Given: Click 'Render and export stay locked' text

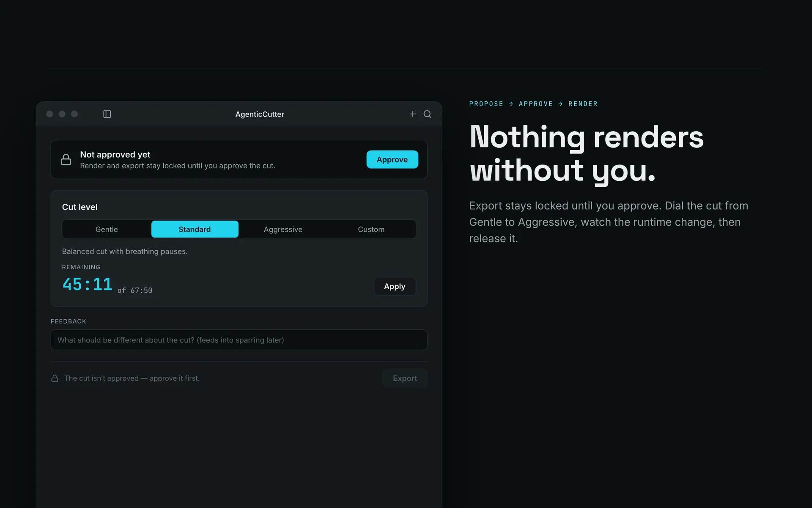Looking at the screenshot, I should coord(178,166).
